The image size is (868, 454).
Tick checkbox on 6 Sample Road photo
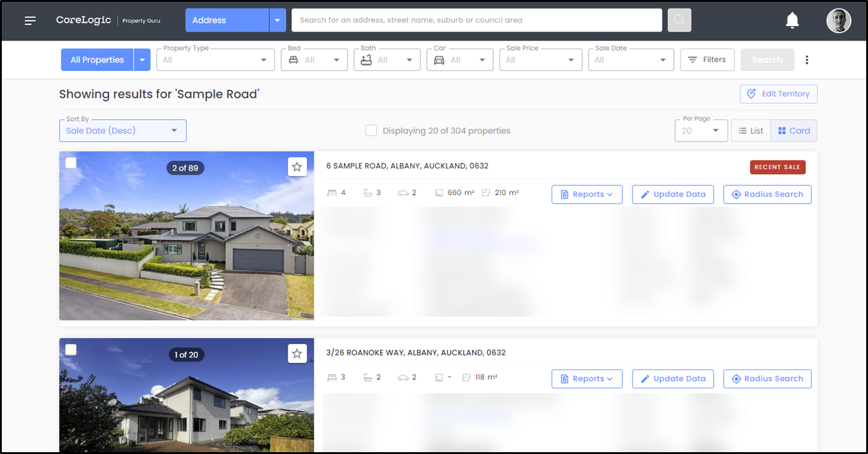tap(71, 162)
